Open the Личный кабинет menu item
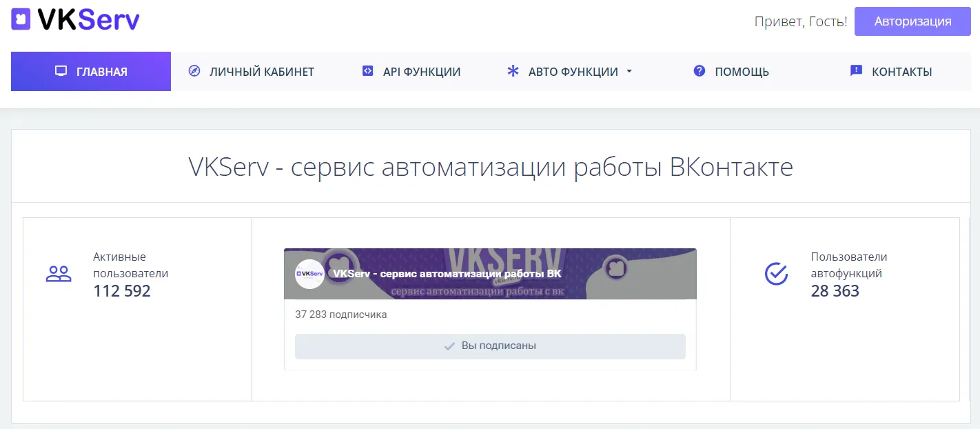980x429 pixels. pos(251,71)
